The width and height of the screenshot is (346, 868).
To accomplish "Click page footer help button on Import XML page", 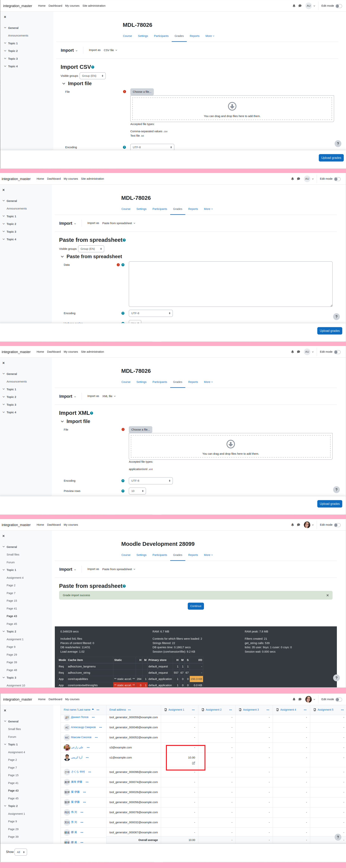I will coord(336,490).
